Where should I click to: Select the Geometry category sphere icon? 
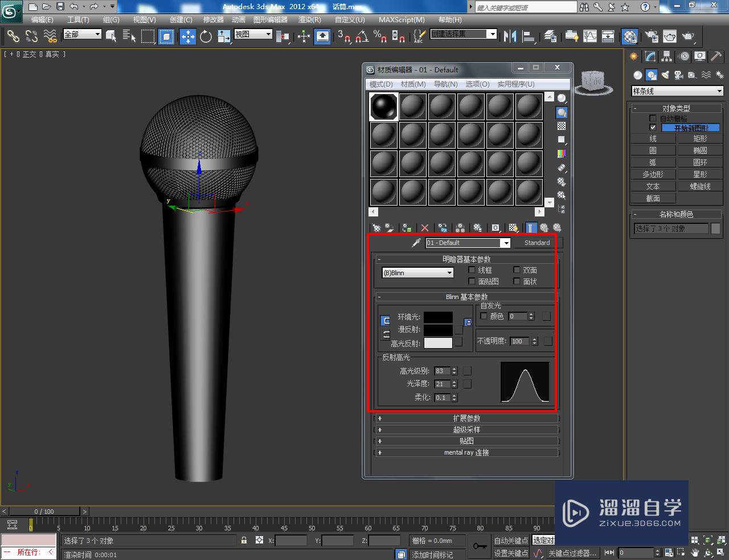(x=638, y=75)
